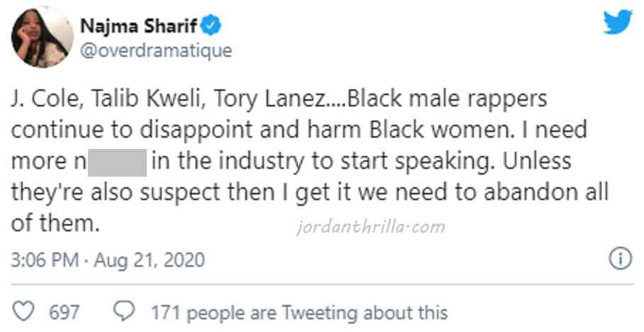Click the blue verified badge

(212, 26)
